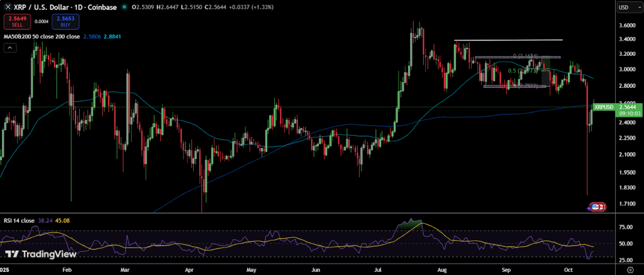Click the 3.0000 level on price axis
Image resolution: width=644 pixels, height=275 pixels.
629,69
